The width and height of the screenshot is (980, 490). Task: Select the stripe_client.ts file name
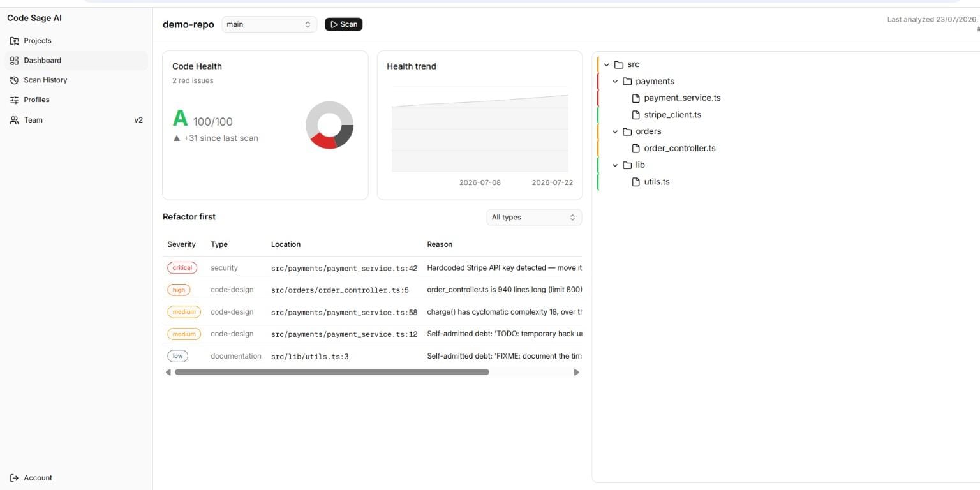(672, 115)
